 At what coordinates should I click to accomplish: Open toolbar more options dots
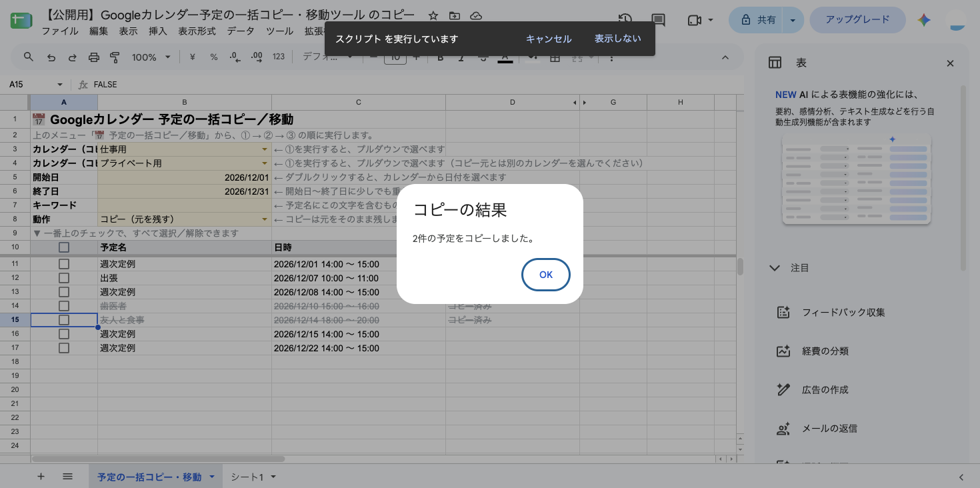point(611,57)
